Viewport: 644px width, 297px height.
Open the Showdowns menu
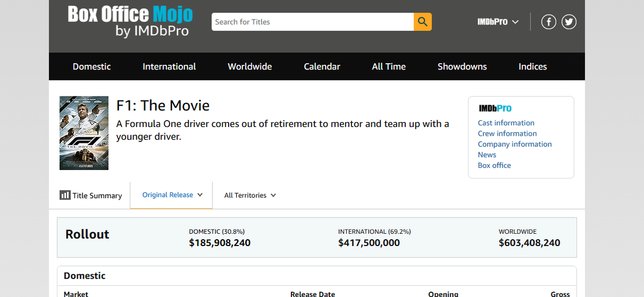pyautogui.click(x=462, y=66)
